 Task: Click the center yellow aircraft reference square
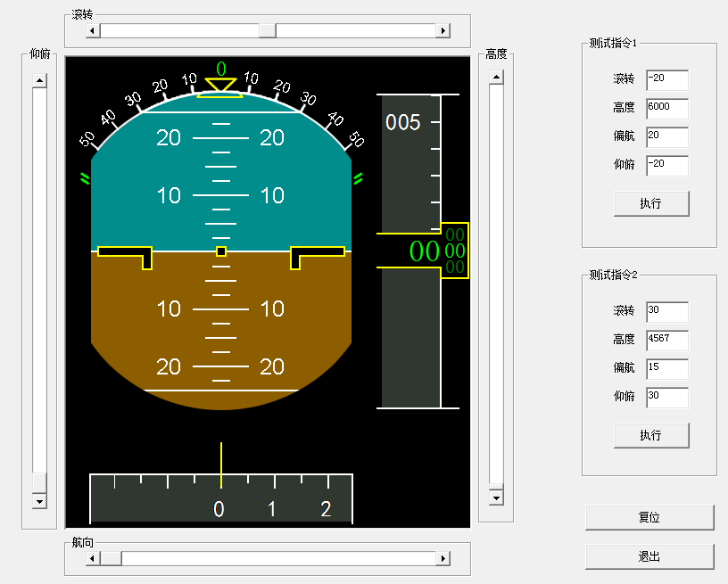click(x=221, y=251)
